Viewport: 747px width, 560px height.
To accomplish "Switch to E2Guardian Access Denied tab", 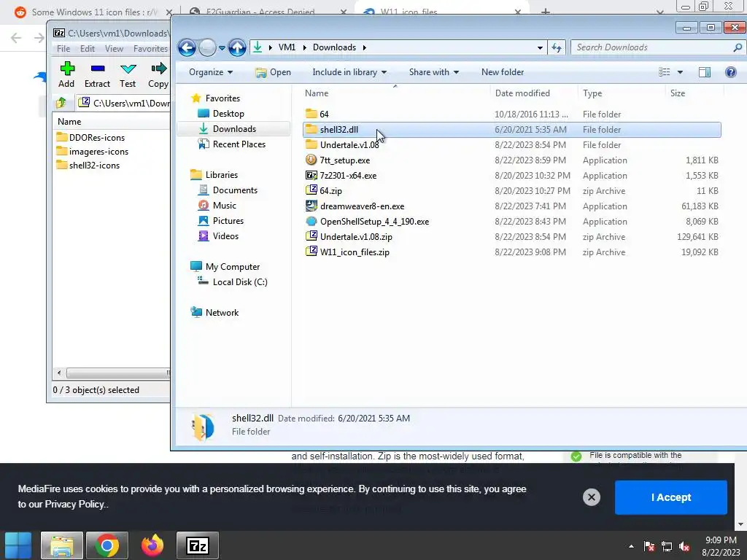I will tap(260, 12).
